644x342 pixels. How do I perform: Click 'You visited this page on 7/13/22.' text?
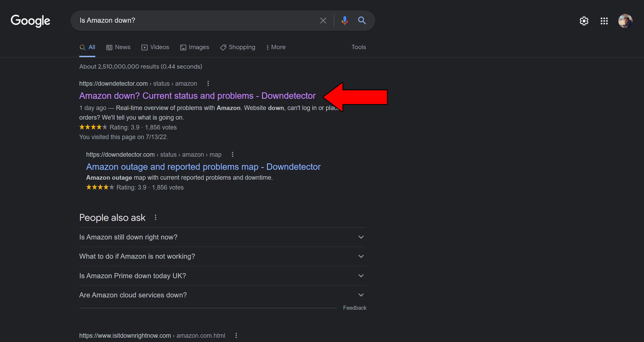tap(124, 137)
